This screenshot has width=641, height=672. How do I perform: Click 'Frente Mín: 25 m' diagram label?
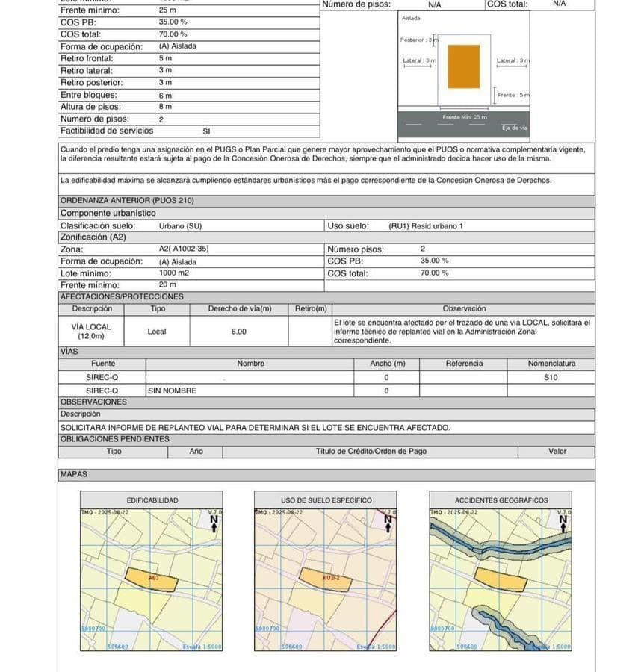click(465, 117)
